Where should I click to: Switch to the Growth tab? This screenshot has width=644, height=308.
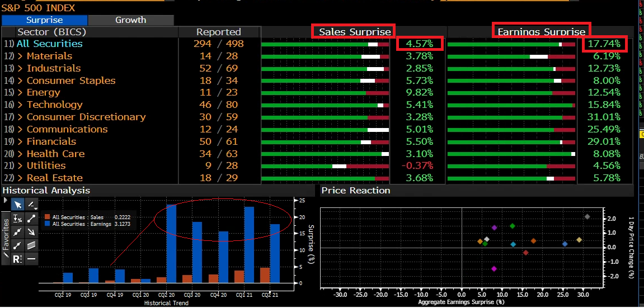pos(130,20)
